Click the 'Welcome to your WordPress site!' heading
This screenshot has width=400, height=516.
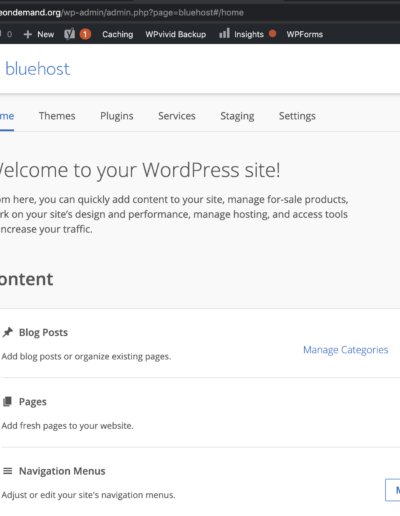pyautogui.click(x=140, y=170)
